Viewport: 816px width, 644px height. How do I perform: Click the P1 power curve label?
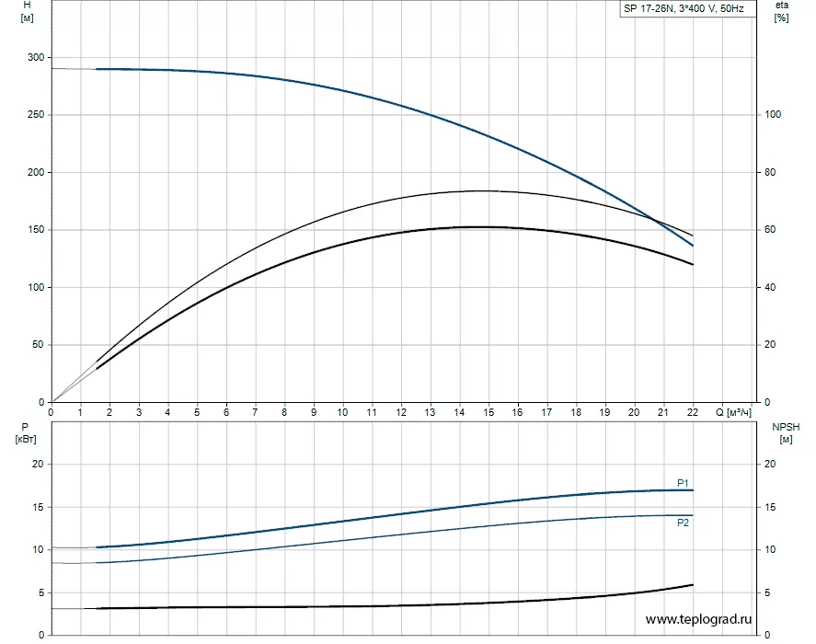[684, 483]
